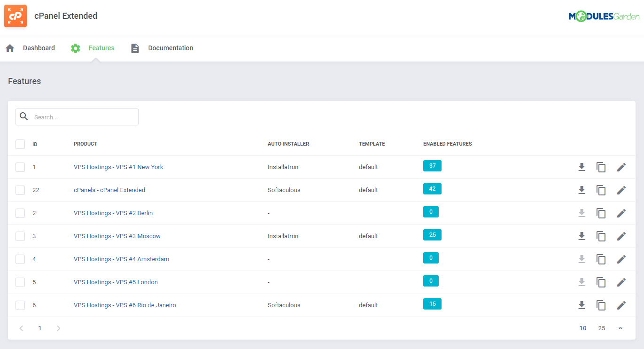Click the previous page chevron
The height and width of the screenshot is (349, 644).
pyautogui.click(x=21, y=328)
